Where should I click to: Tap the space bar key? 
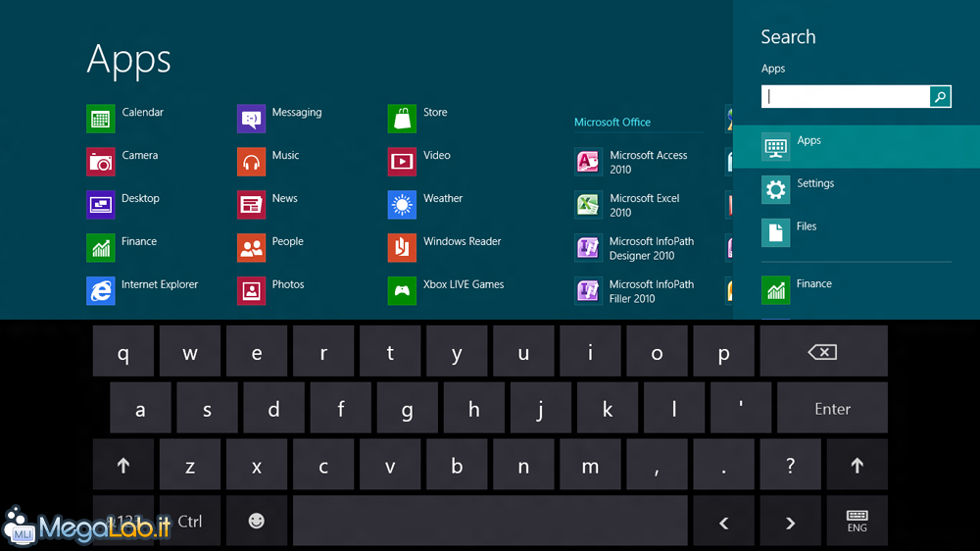[490, 521]
